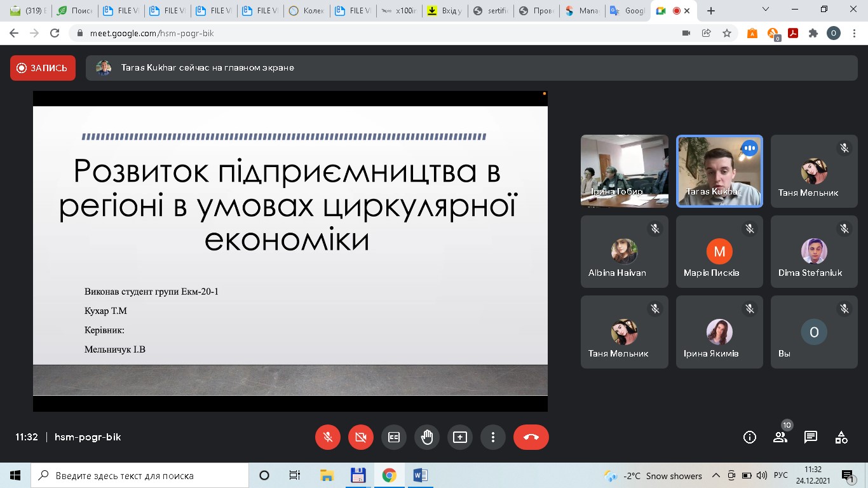
Task: Click the mute icon on Dima Stefaniuk's tile
Action: point(844,229)
